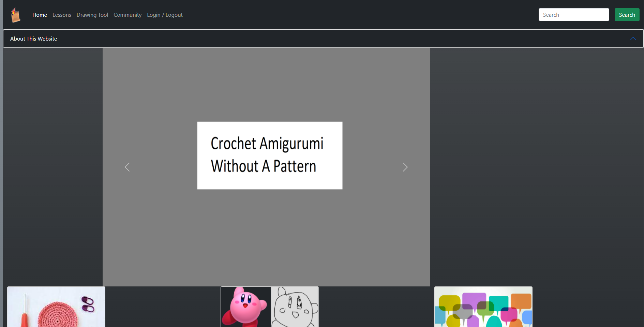The image size is (644, 327).
Task: Open the pink Kirby picture
Action: [x=246, y=307]
